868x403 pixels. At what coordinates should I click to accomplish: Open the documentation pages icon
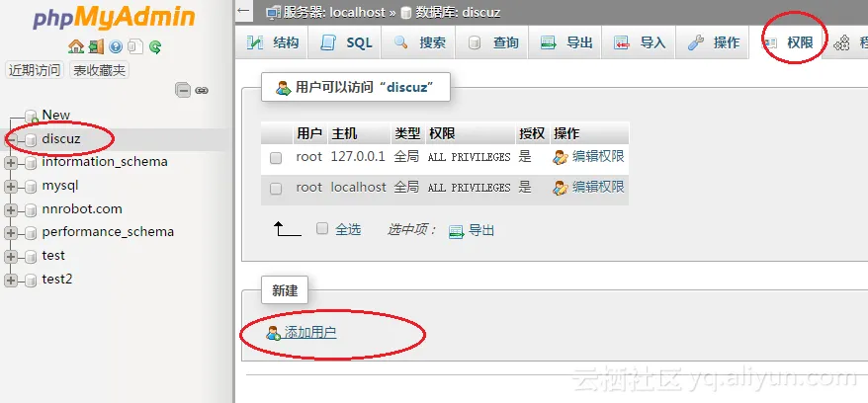point(135,46)
